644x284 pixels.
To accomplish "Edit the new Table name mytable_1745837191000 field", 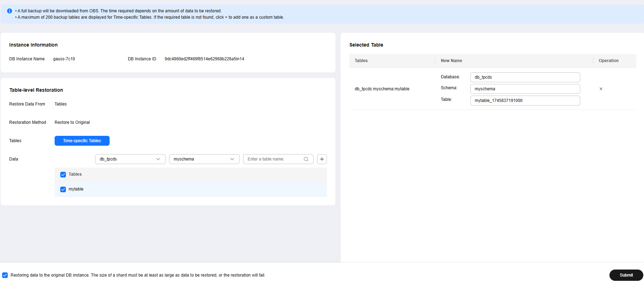I will coord(525,101).
